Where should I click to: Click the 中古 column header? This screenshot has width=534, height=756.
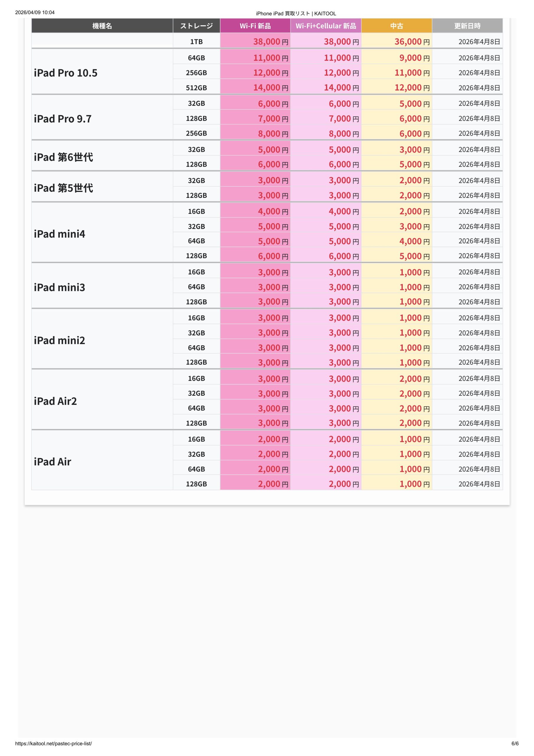tap(397, 26)
